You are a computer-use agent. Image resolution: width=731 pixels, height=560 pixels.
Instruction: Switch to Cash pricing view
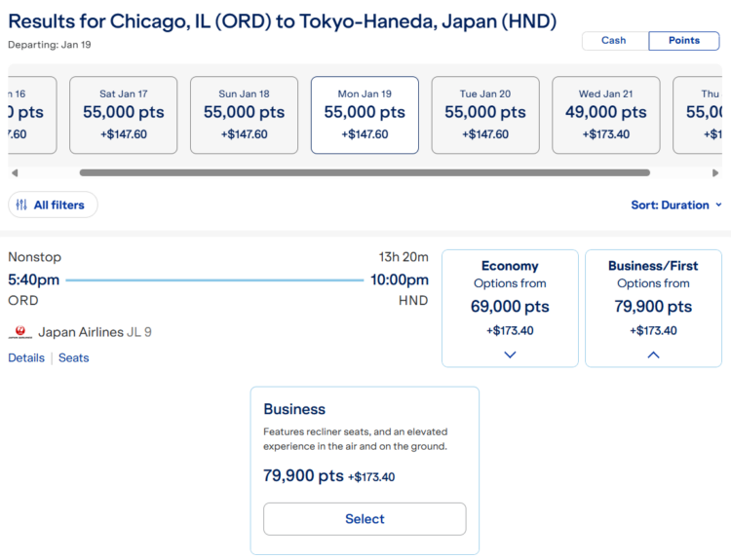pos(614,41)
